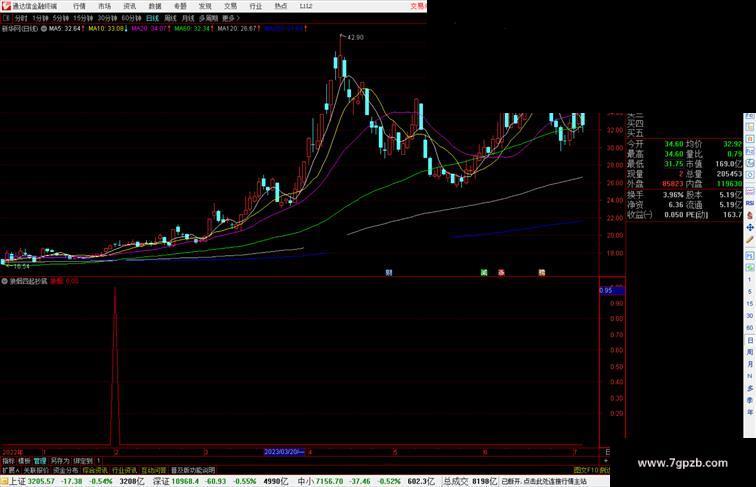Open the 综合资讯 bottom tab

[95, 470]
